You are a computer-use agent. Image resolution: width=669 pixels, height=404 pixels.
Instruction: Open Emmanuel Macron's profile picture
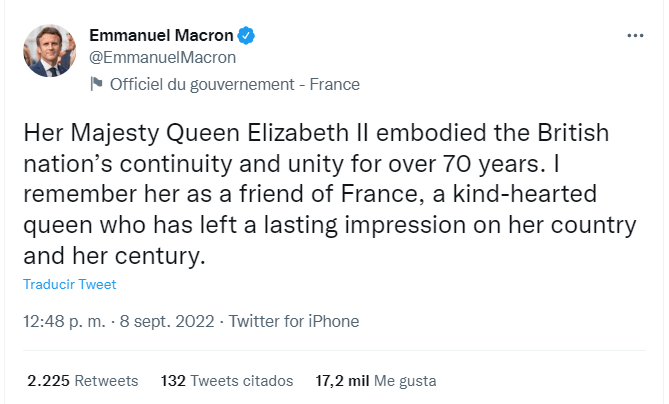49,51
